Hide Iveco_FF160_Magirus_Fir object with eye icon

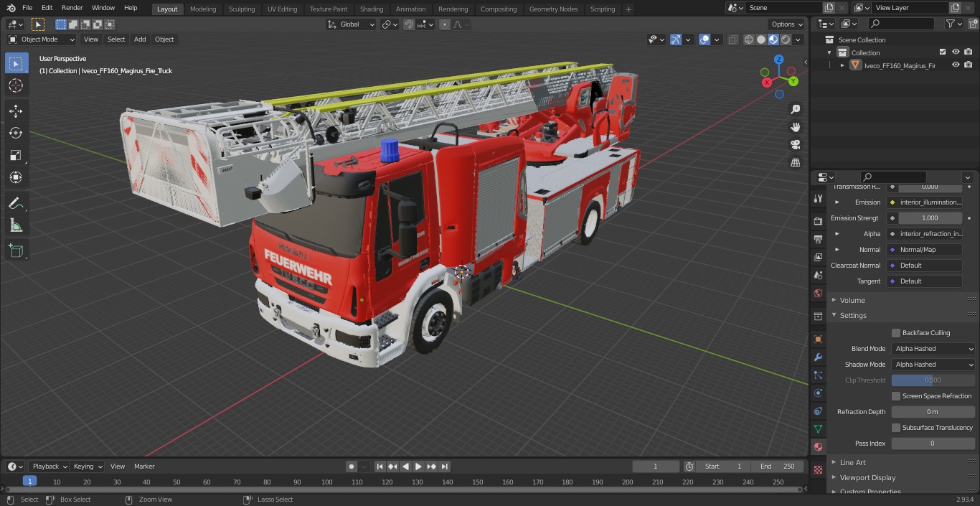tap(956, 65)
